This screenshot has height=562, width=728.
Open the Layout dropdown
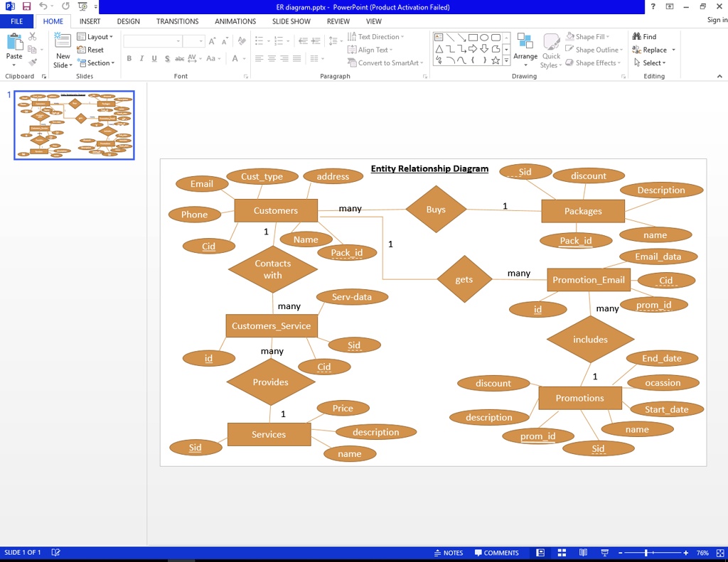(x=95, y=37)
